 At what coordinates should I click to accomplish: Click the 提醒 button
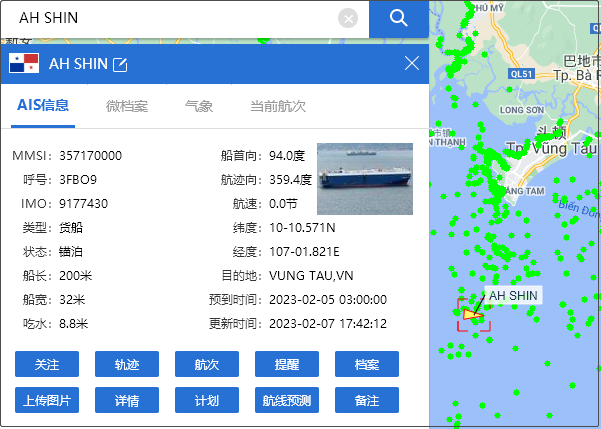click(x=287, y=364)
